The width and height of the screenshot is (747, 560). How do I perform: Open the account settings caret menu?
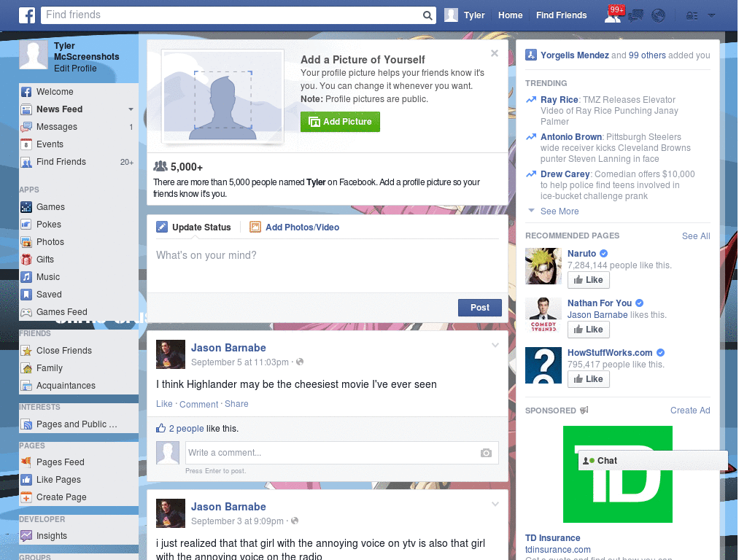711,15
